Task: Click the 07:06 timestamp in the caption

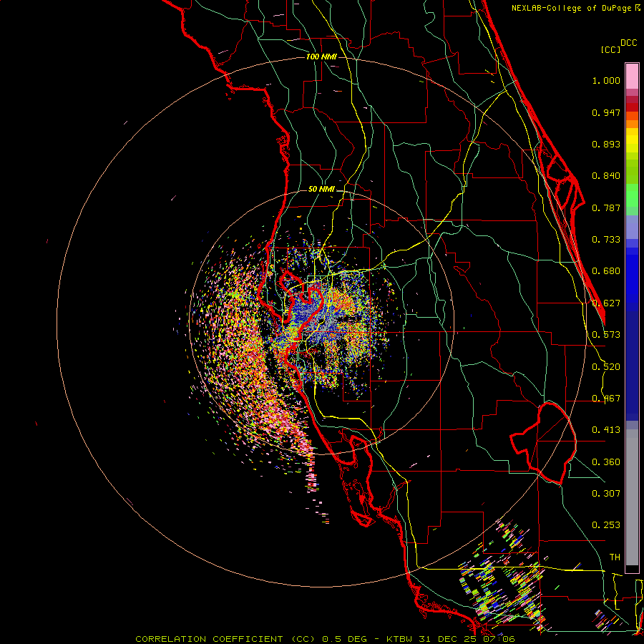Action: tap(499, 639)
